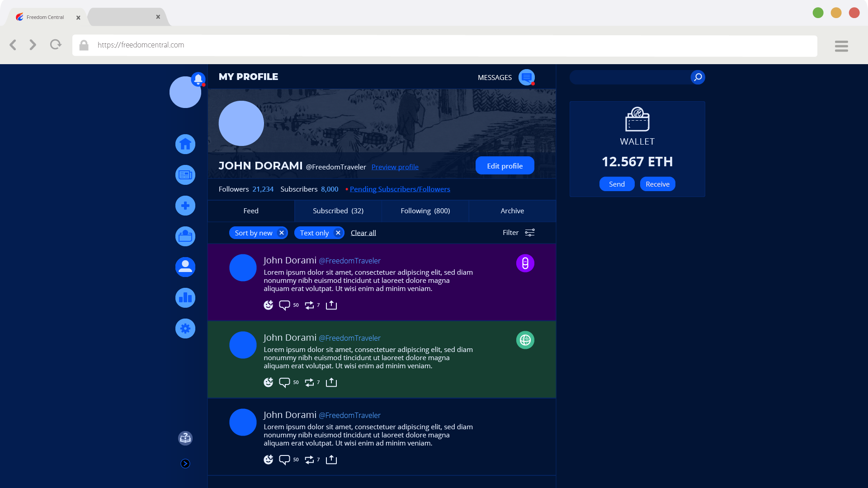
Task: Remove the "Text only" filter chip
Action: point(338,233)
